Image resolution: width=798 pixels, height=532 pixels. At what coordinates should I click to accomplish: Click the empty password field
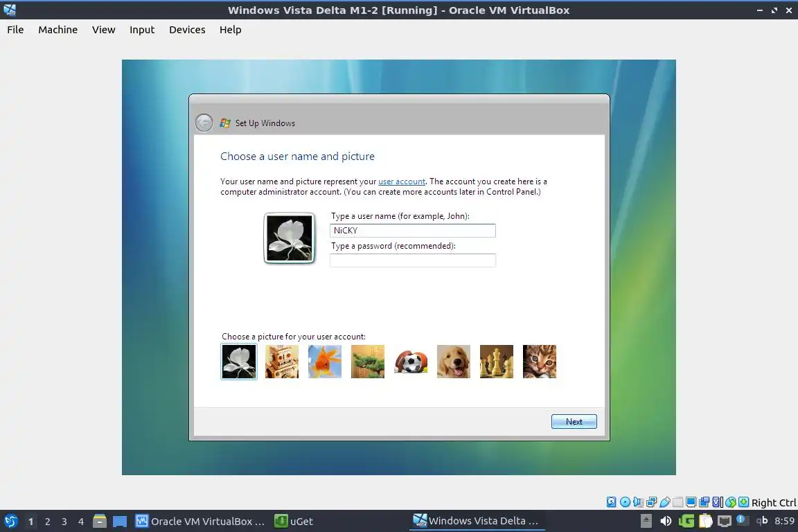413,260
